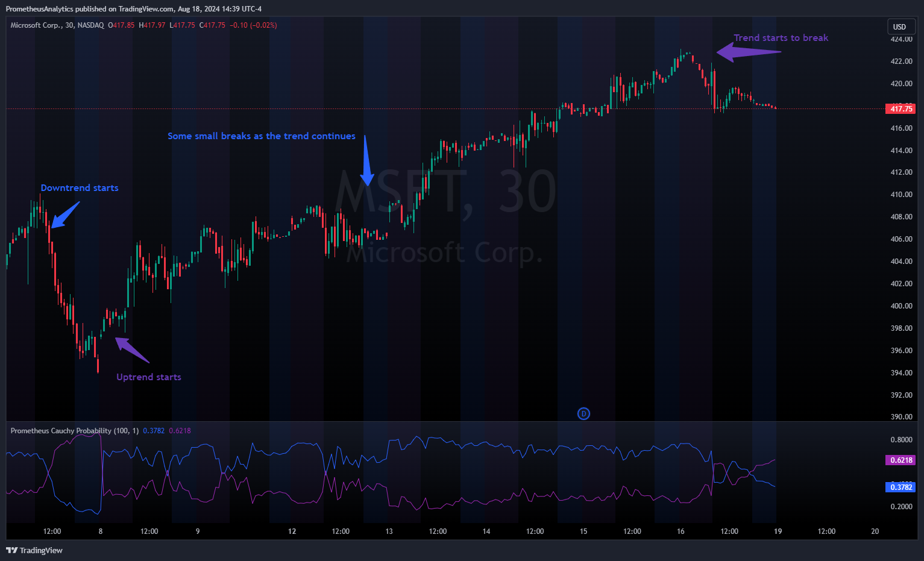Click the 394.00 price axis label
924x561 pixels.
click(x=901, y=373)
